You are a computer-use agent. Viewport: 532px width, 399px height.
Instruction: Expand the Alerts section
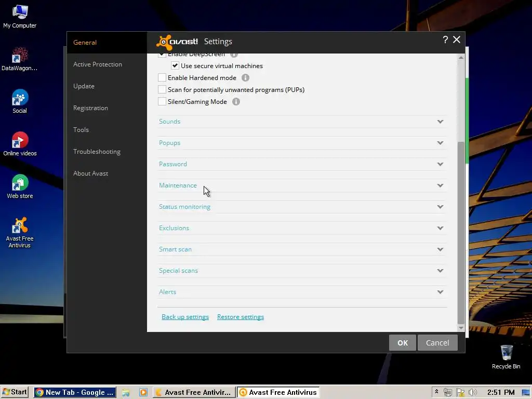click(302, 292)
